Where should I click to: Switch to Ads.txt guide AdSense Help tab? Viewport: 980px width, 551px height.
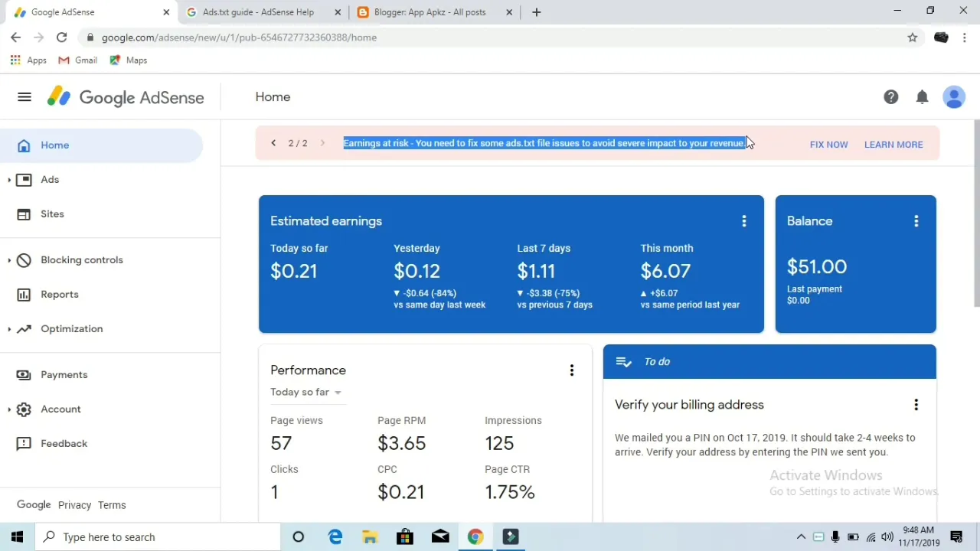[264, 12]
